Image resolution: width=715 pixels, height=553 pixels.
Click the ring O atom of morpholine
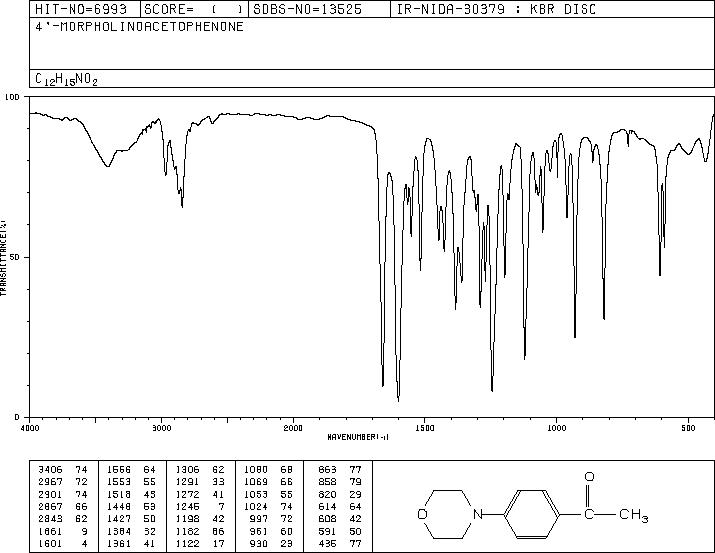tap(422, 514)
